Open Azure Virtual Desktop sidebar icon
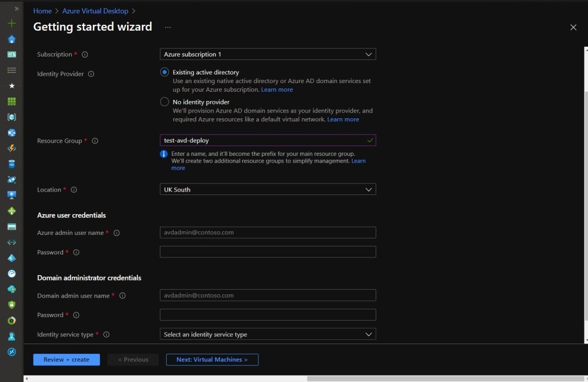 tap(12, 351)
